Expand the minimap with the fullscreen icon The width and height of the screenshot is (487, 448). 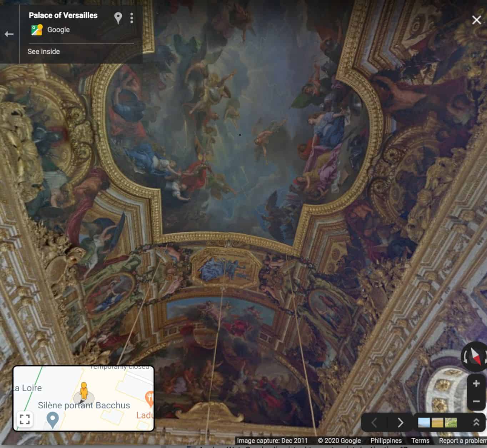pyautogui.click(x=25, y=419)
